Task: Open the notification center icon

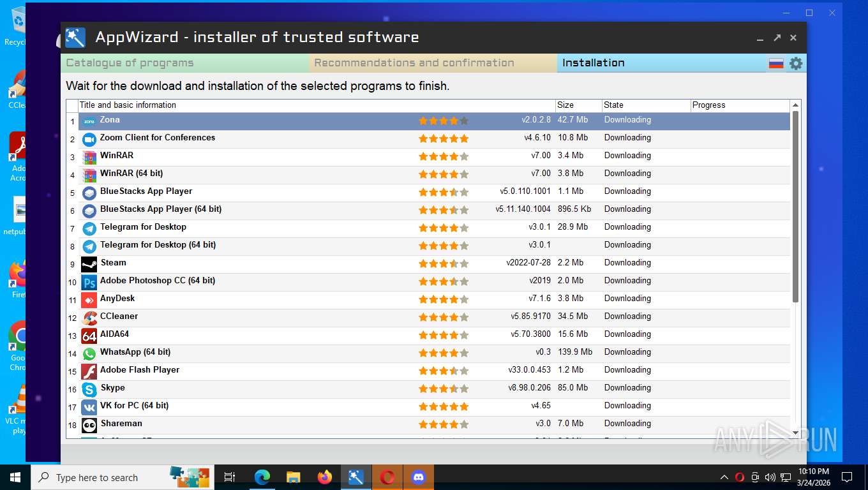Action: click(847, 477)
